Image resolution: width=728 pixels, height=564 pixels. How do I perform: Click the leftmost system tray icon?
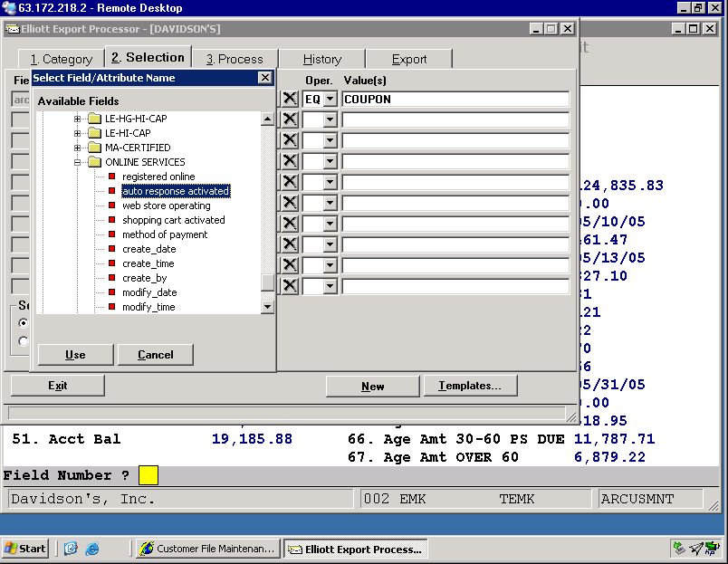point(679,549)
